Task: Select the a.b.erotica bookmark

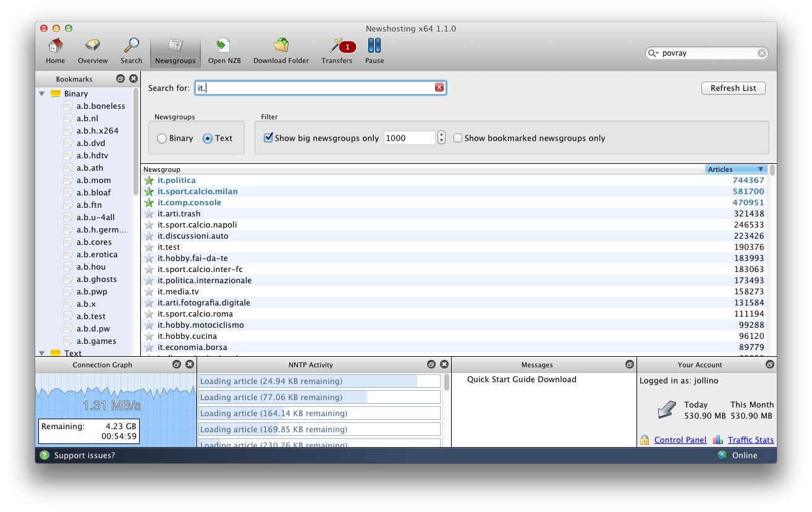Action: [x=97, y=254]
